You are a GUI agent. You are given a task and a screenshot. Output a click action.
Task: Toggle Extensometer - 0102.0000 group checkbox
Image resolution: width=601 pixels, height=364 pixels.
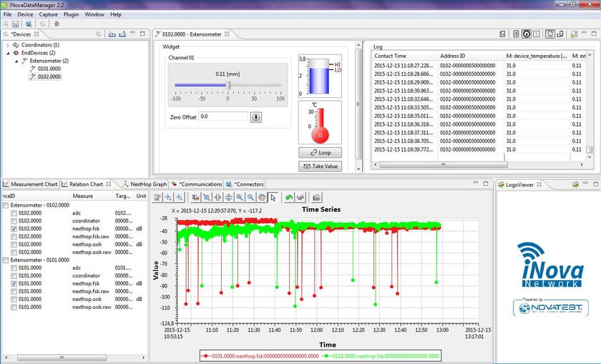[6, 205]
